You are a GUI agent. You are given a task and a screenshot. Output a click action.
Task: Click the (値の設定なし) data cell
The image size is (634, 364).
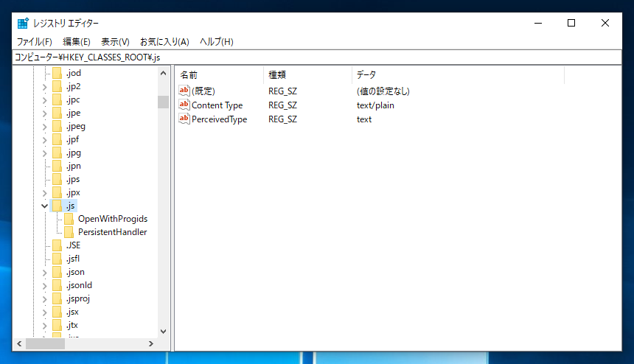pyautogui.click(x=383, y=91)
